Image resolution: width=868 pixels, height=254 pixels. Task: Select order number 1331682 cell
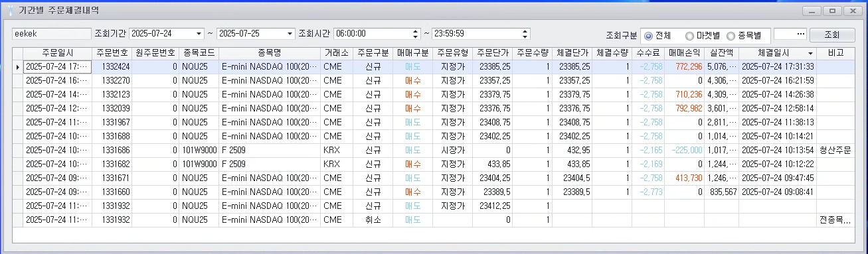112,164
